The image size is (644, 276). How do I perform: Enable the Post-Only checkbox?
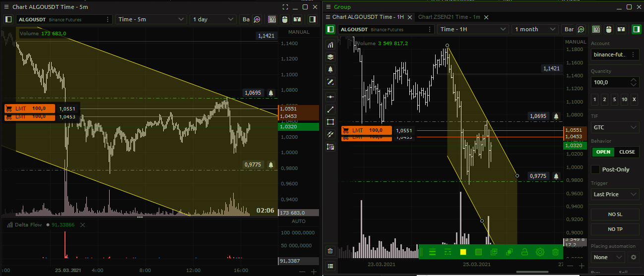coord(595,169)
